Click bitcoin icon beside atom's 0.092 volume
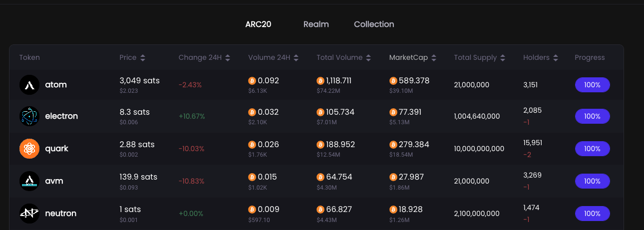 pyautogui.click(x=252, y=81)
